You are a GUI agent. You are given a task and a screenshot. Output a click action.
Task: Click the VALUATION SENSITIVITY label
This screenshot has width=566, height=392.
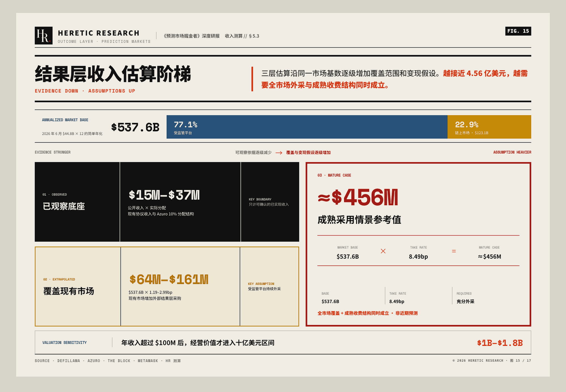[x=65, y=343]
